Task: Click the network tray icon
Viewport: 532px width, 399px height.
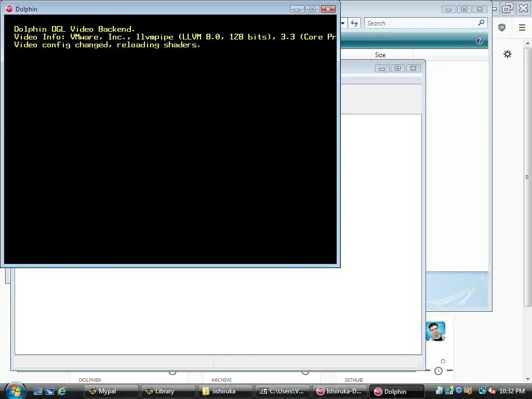Action: tap(482, 391)
